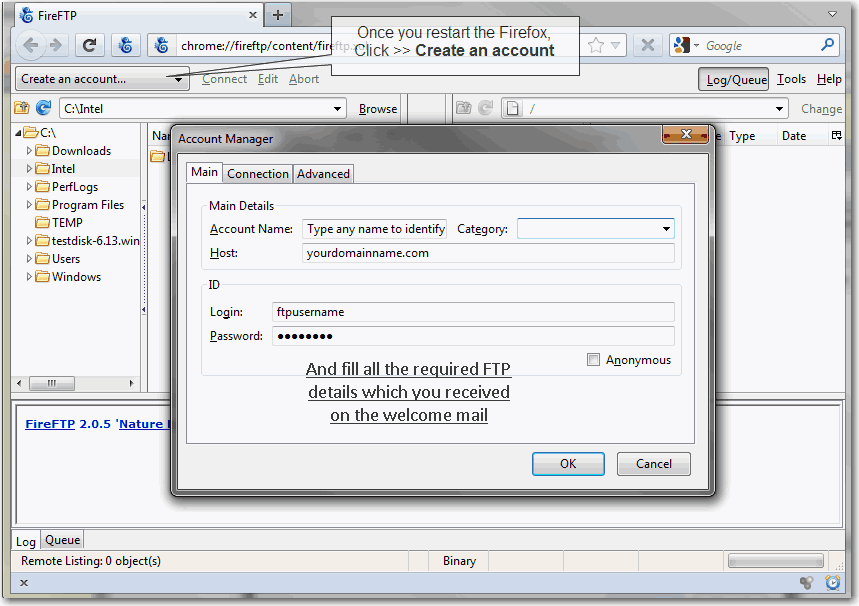Viewport: 859px width, 606px height.
Task: Open the local path C:\Intel dropdown
Action: 337,108
